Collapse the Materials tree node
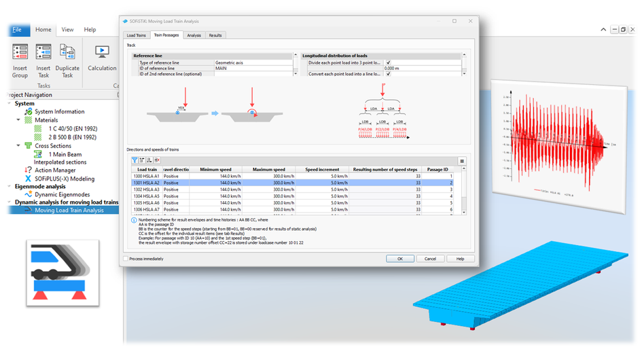Image resolution: width=644 pixels, height=362 pixels. click(18, 120)
